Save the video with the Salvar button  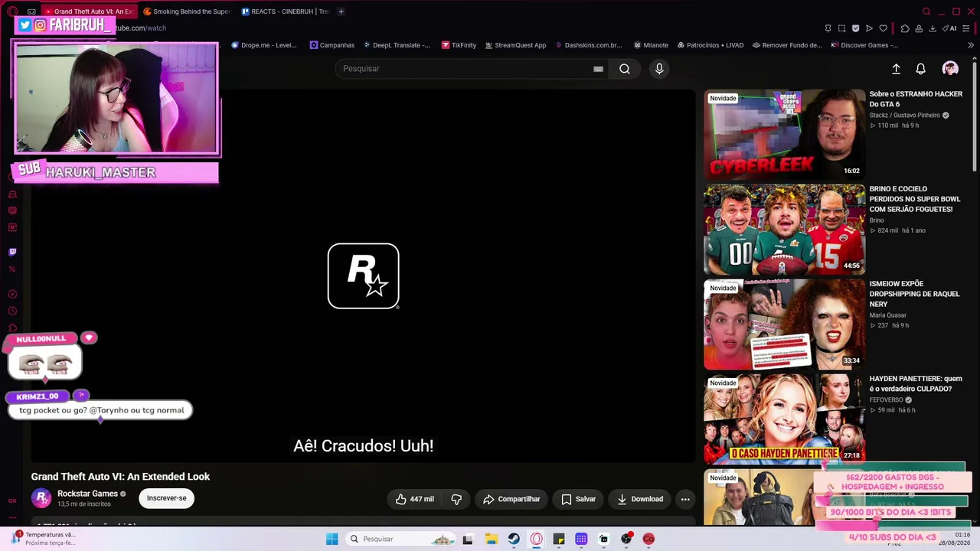pos(578,499)
